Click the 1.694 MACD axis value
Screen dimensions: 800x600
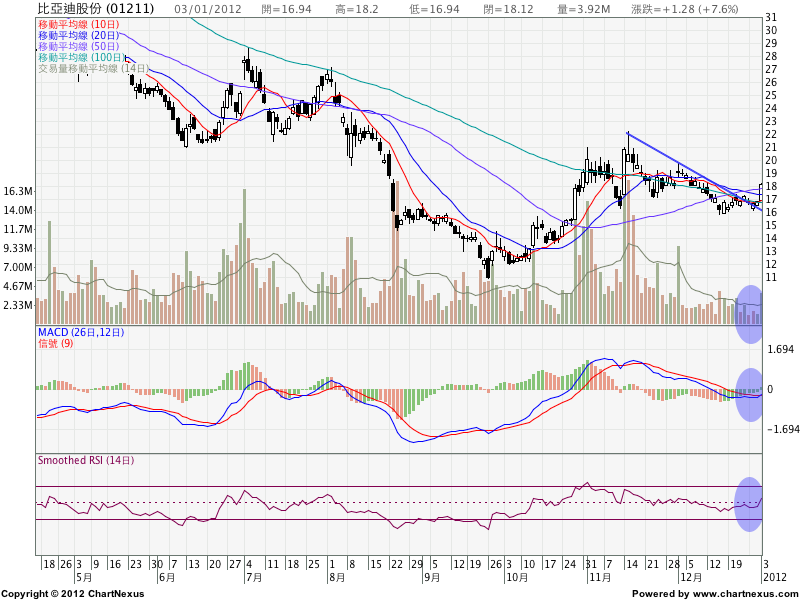781,349
